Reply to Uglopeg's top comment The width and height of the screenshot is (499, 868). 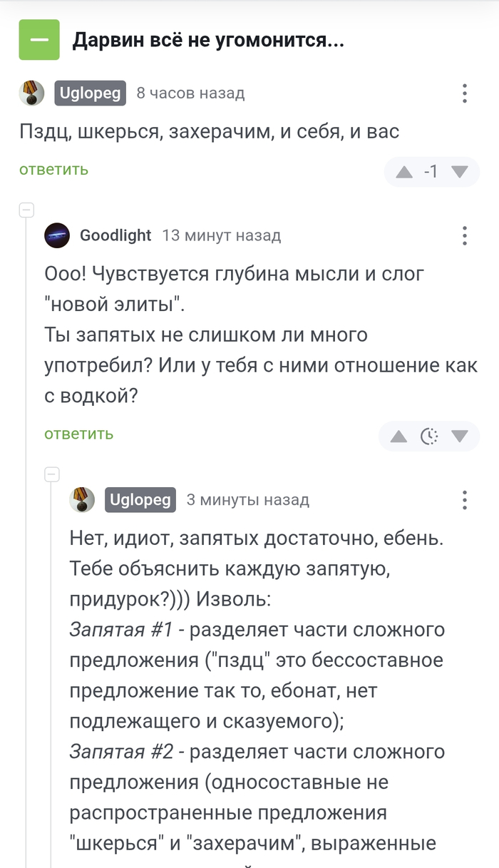point(54,169)
